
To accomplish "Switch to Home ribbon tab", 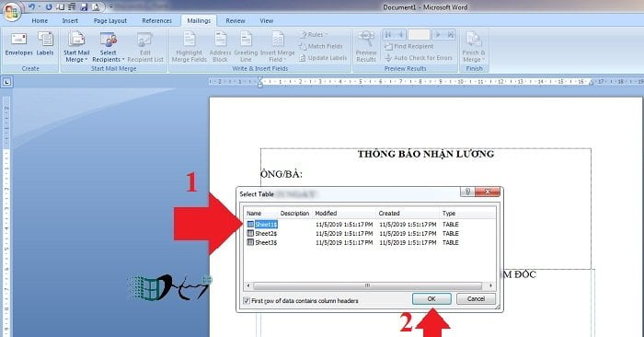I will 40,20.
